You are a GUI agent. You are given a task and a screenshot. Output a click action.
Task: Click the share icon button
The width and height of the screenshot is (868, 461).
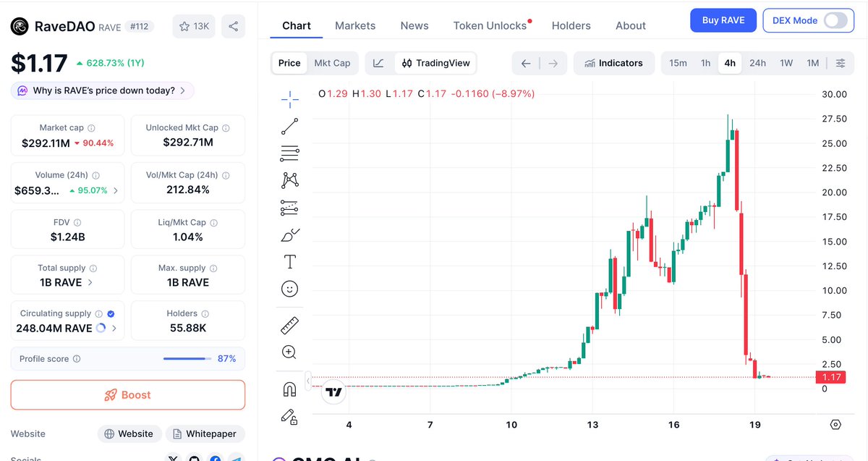(x=233, y=26)
